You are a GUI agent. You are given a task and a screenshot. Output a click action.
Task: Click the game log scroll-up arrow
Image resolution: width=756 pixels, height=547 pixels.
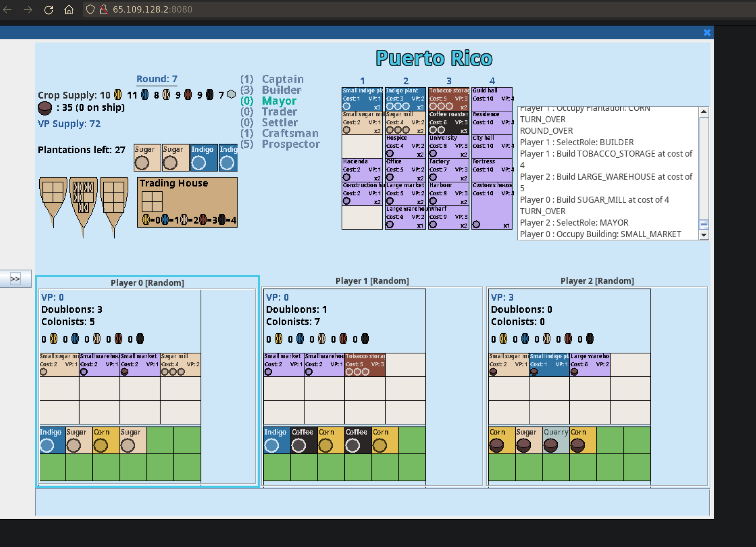point(704,110)
